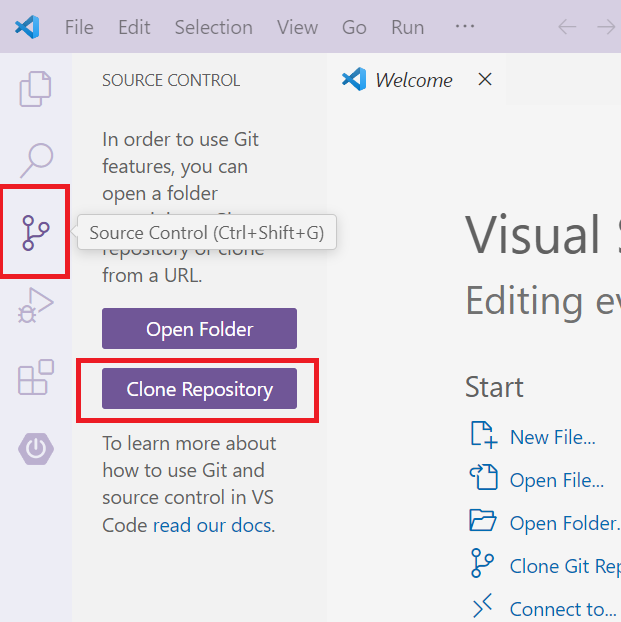Click the Connect to... link
The image size is (621, 622).
pyautogui.click(x=563, y=609)
